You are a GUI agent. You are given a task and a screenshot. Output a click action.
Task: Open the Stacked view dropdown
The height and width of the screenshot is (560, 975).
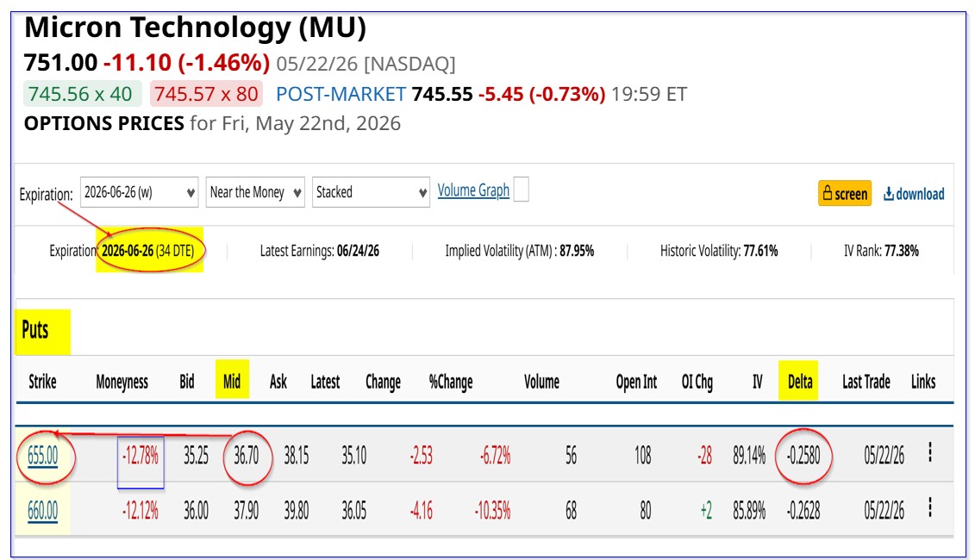click(x=371, y=192)
